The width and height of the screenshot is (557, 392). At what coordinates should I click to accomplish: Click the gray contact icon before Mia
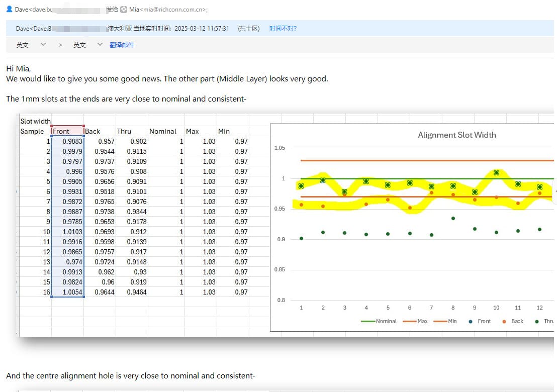point(124,10)
